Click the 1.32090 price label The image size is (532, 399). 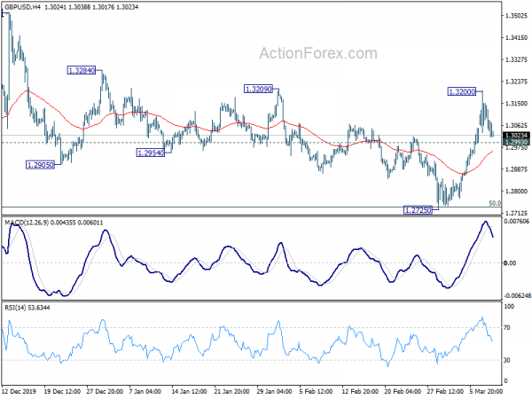tap(258, 90)
